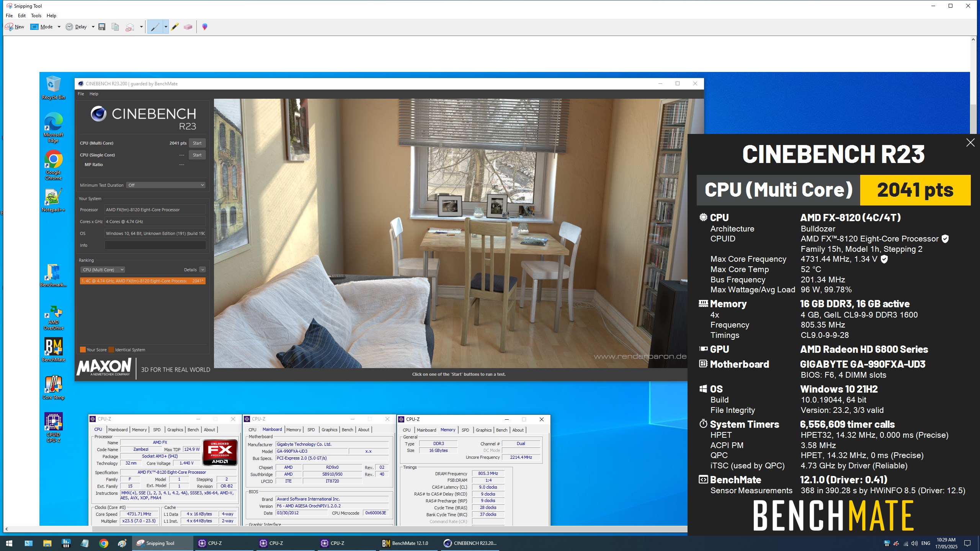Open the Snipping Tool File menu
The height and width of the screenshot is (551, 980).
pos(9,16)
